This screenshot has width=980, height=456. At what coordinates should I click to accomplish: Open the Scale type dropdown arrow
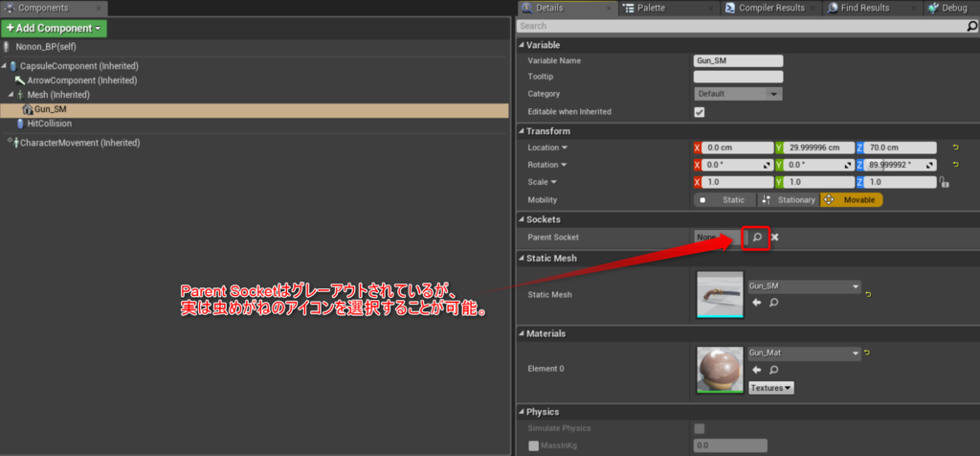click(554, 183)
